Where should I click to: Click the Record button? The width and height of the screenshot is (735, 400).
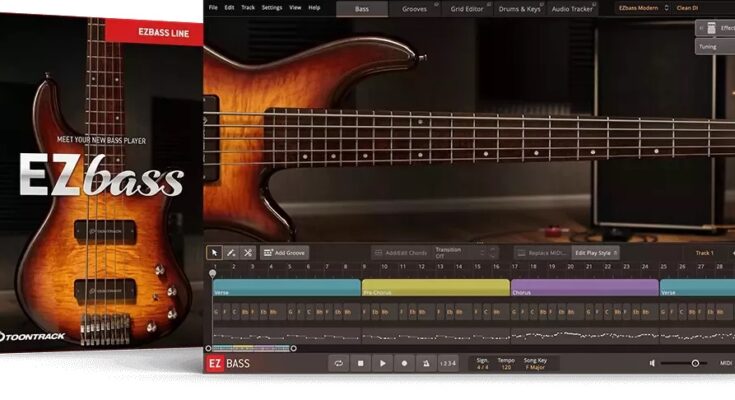[404, 363]
